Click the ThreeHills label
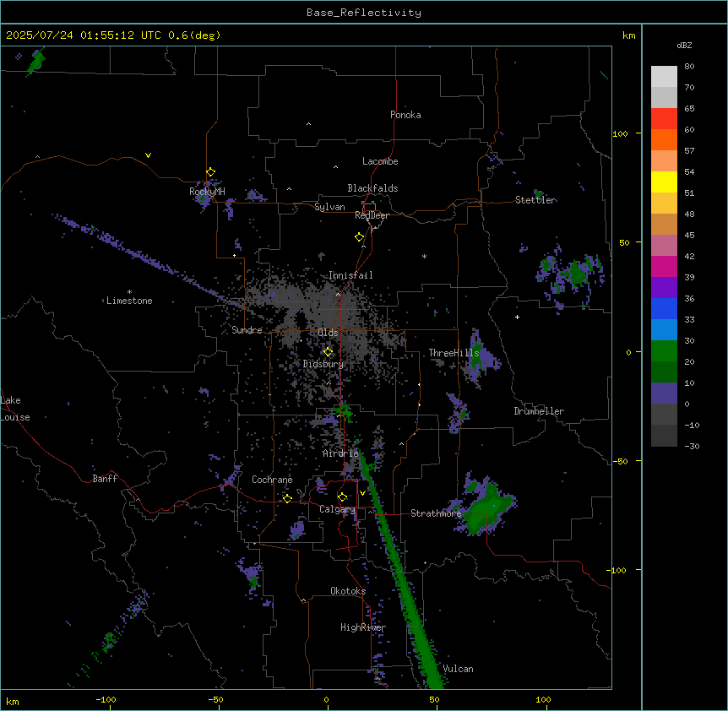The width and height of the screenshot is (728, 711). (454, 353)
